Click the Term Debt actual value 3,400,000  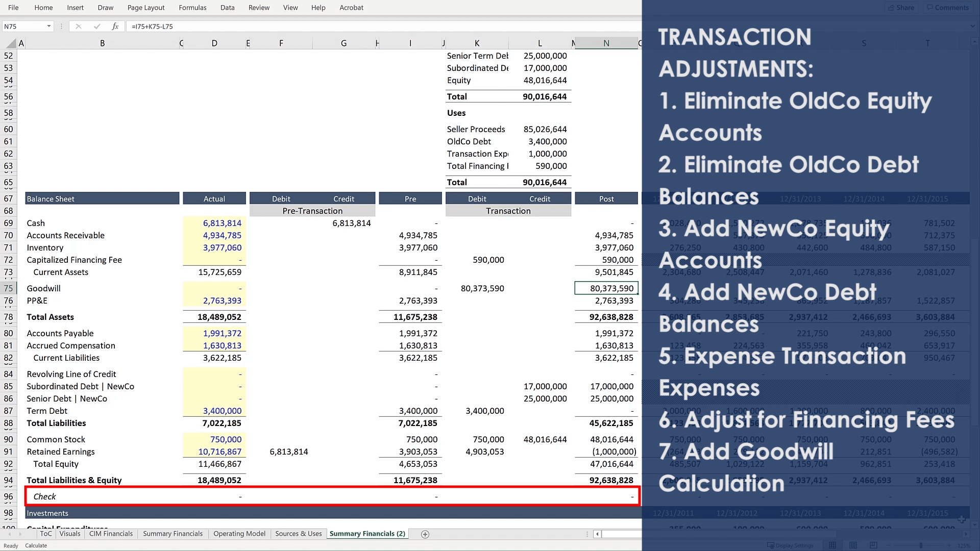coord(222,411)
